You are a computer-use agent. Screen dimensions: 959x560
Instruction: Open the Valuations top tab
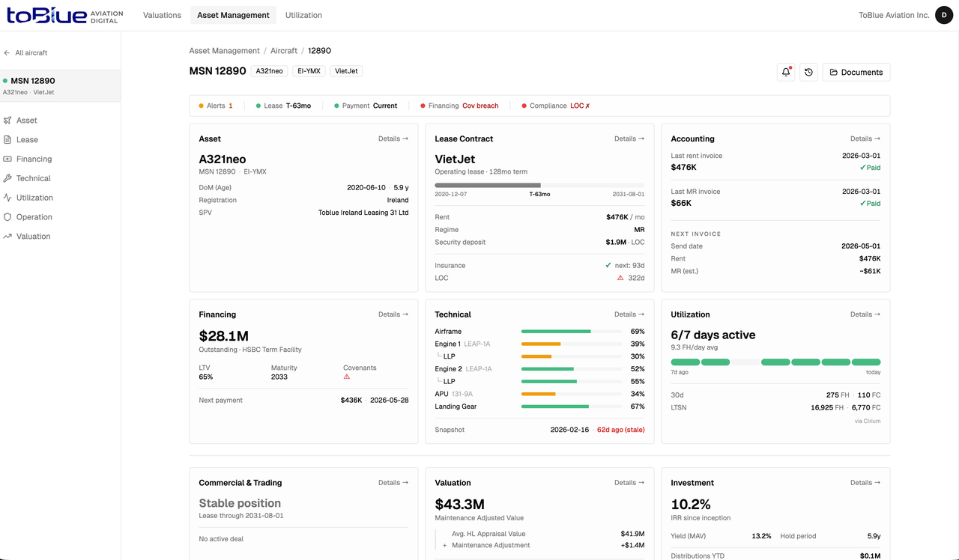(x=162, y=15)
